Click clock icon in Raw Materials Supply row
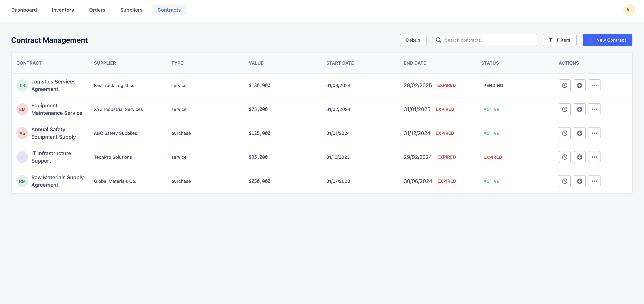644x304 pixels. coord(564,181)
